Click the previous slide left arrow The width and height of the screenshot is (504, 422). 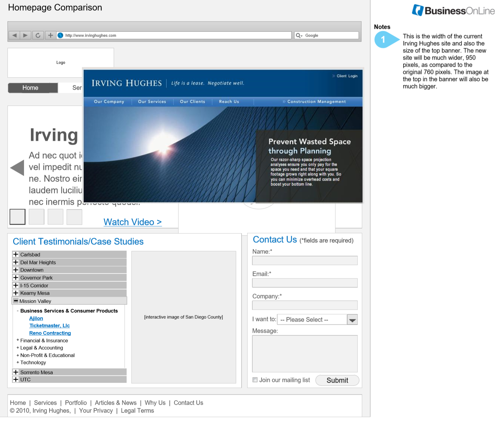17,168
